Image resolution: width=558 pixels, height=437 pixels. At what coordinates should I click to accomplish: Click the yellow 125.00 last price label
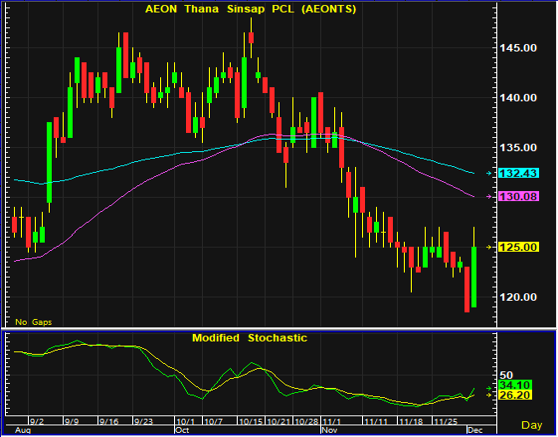tap(518, 247)
